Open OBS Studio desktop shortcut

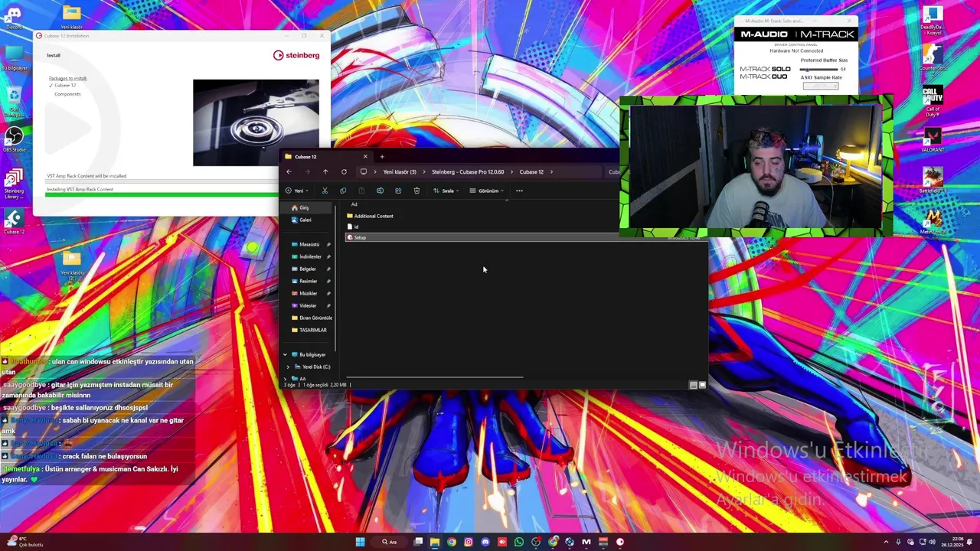pos(14,139)
